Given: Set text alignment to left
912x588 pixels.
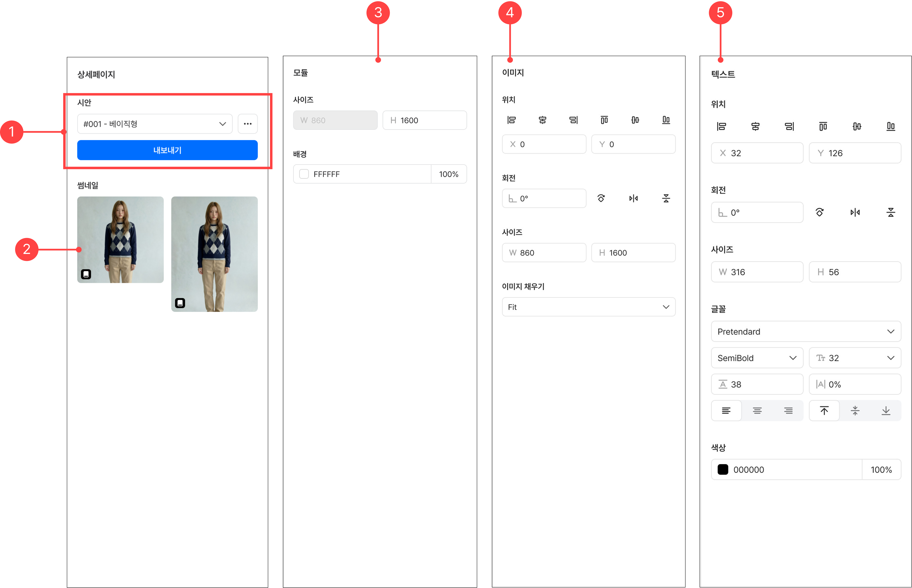Looking at the screenshot, I should click(x=726, y=411).
